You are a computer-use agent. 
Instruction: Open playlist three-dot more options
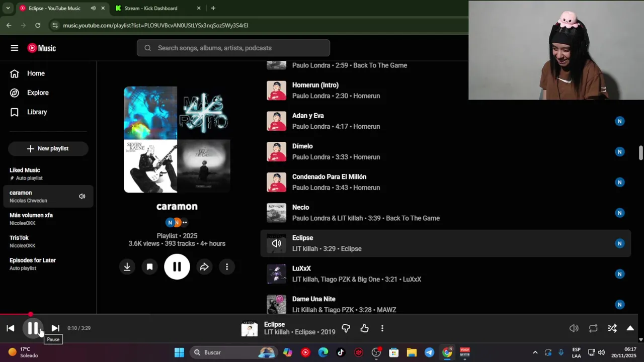click(x=227, y=267)
